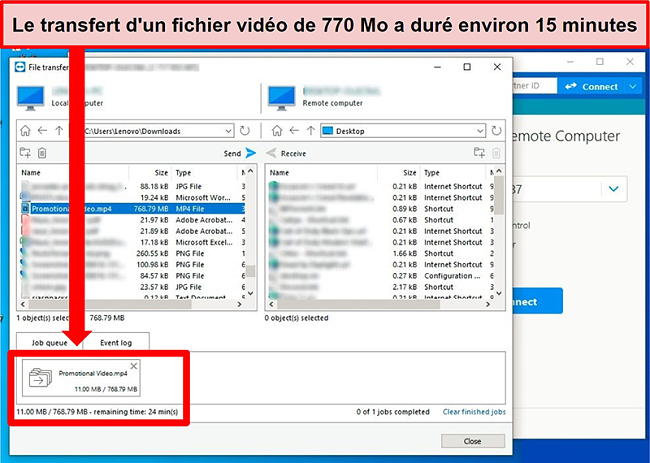650x463 pixels.
Task: Click the Remote computer monitor icon
Action: pyautogui.click(x=282, y=98)
